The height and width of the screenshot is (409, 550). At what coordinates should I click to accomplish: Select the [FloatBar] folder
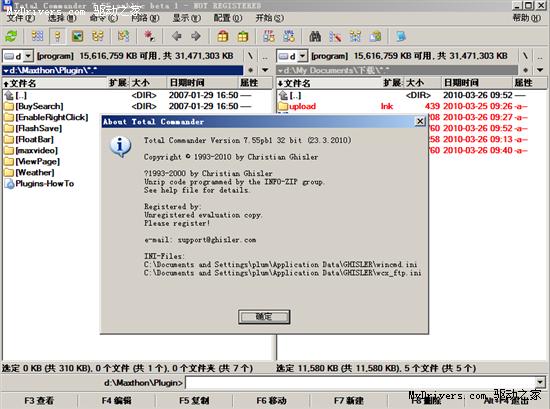29,139
